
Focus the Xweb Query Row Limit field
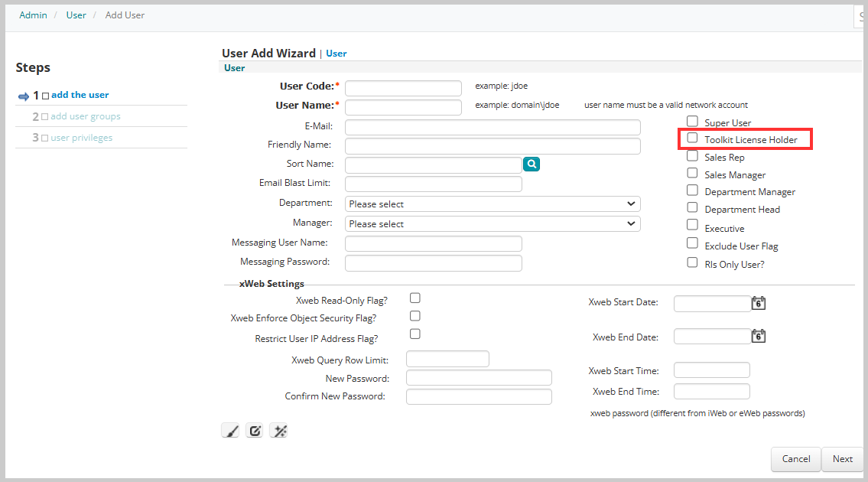click(447, 359)
